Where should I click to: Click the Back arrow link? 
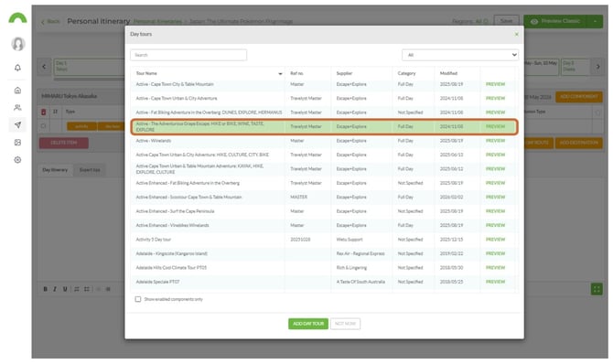click(x=50, y=22)
